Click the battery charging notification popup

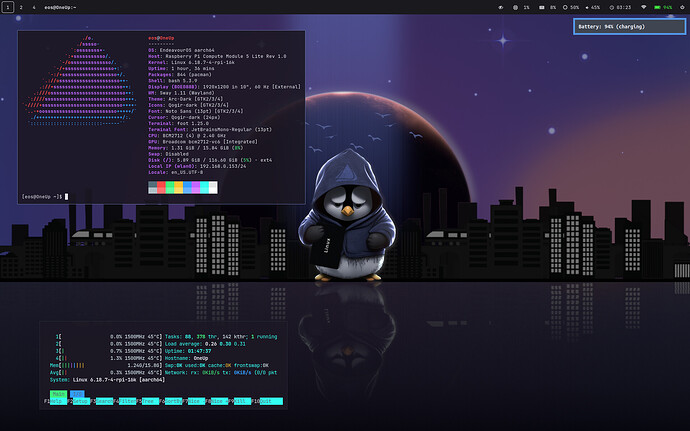pos(629,27)
